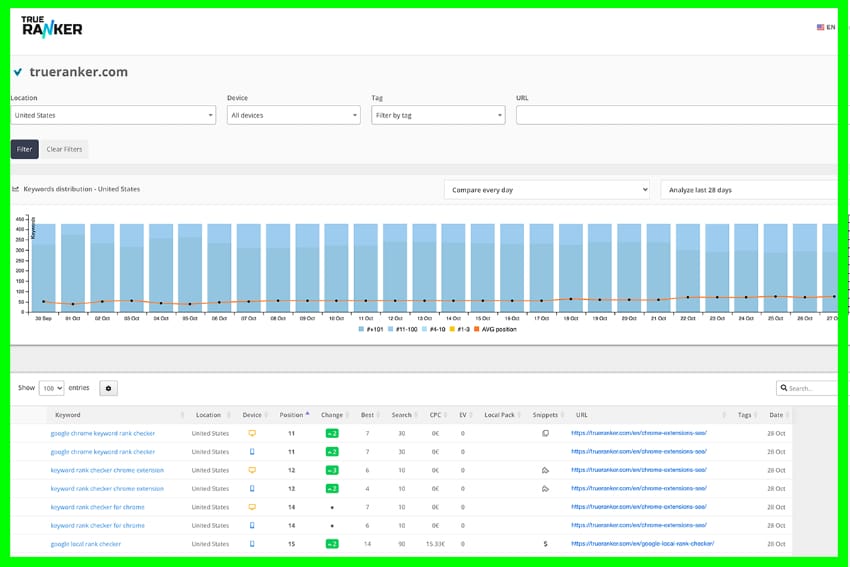Expand the Device dropdown set to All devices
This screenshot has width=850, height=567.
[x=293, y=116]
